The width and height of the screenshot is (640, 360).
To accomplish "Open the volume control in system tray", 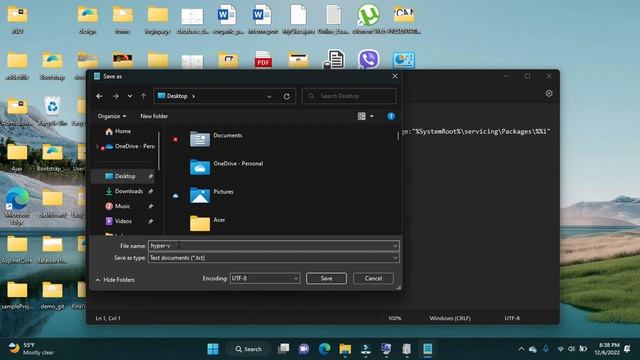I will coord(571,349).
